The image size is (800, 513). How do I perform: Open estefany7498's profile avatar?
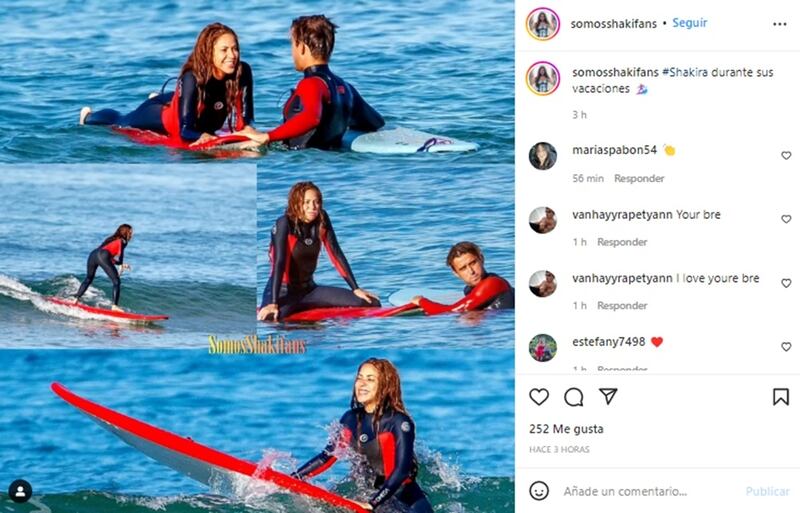[542, 348]
